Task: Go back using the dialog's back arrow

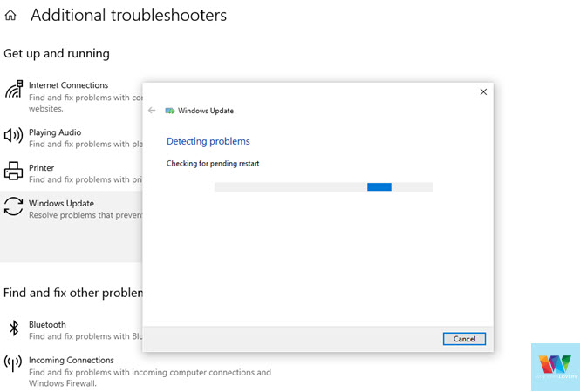Action: tap(152, 111)
